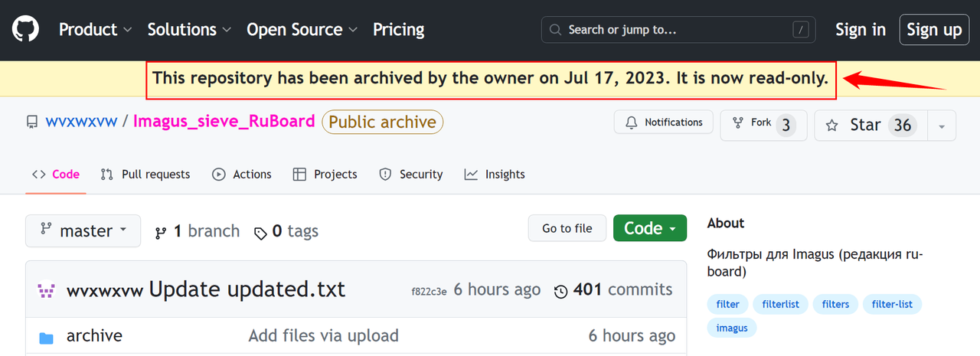Image resolution: width=980 pixels, height=356 pixels.
Task: Expand the Product menu
Action: coord(96,30)
